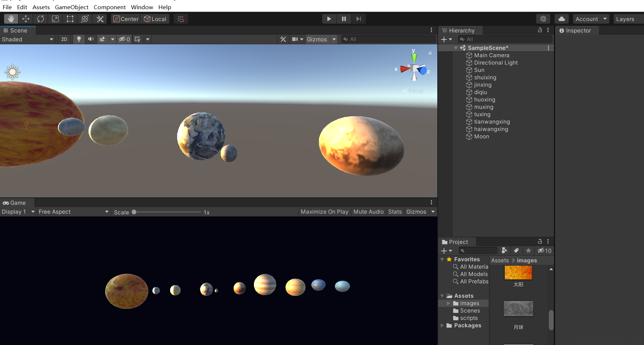The image size is (644, 345).
Task: Toggle scene audio with the speaker icon
Action: (x=90, y=39)
